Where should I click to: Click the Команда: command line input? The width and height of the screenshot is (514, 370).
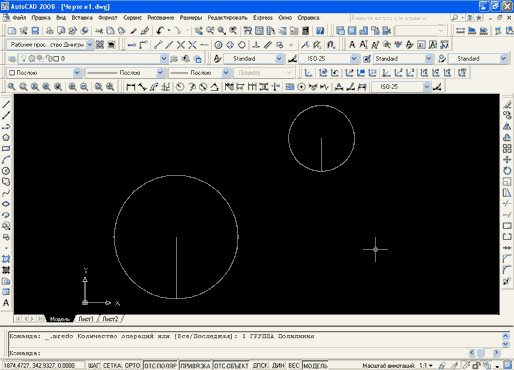click(x=238, y=353)
